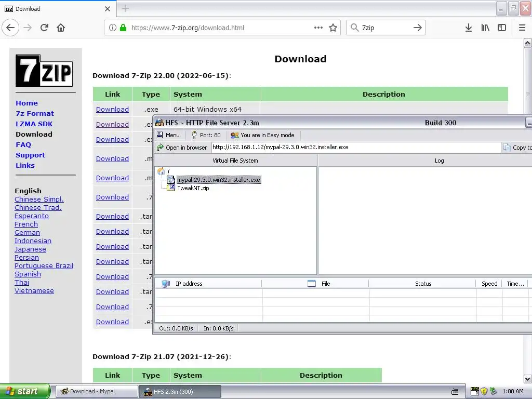Screen dimensions: 532x399
Task: Select mypal-29.3.0.win32.installer.exe in file tree
Action: 219,180
